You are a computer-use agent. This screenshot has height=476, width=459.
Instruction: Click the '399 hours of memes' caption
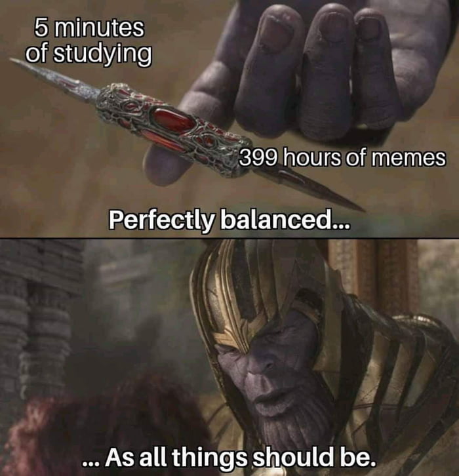pos(342,158)
